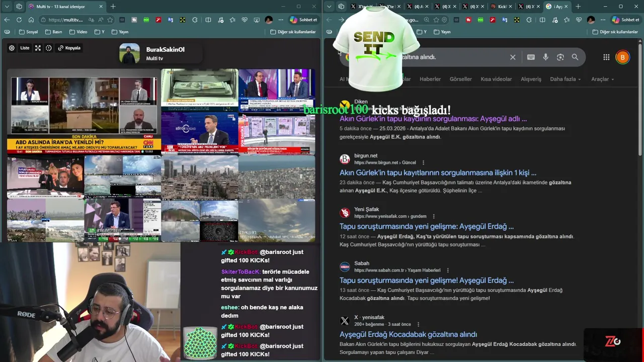Image resolution: width=644 pixels, height=362 pixels.
Task: Open a new tab in Google window
Action: pos(578,7)
